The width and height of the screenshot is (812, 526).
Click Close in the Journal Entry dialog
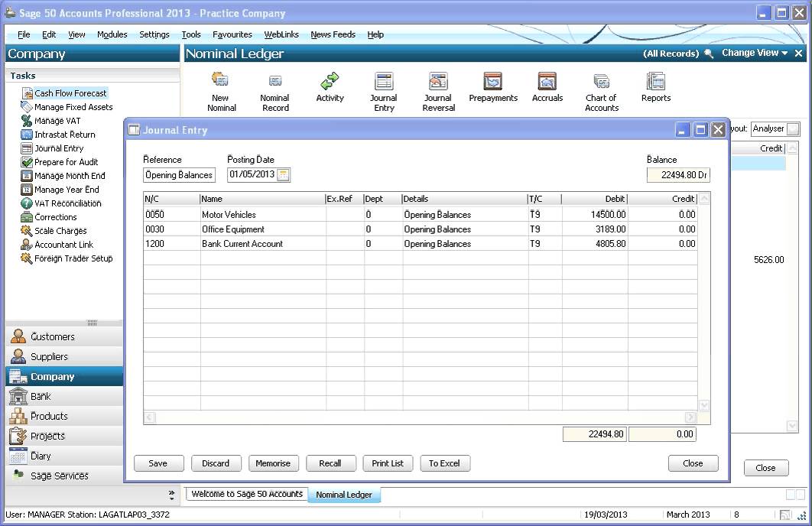click(x=693, y=463)
